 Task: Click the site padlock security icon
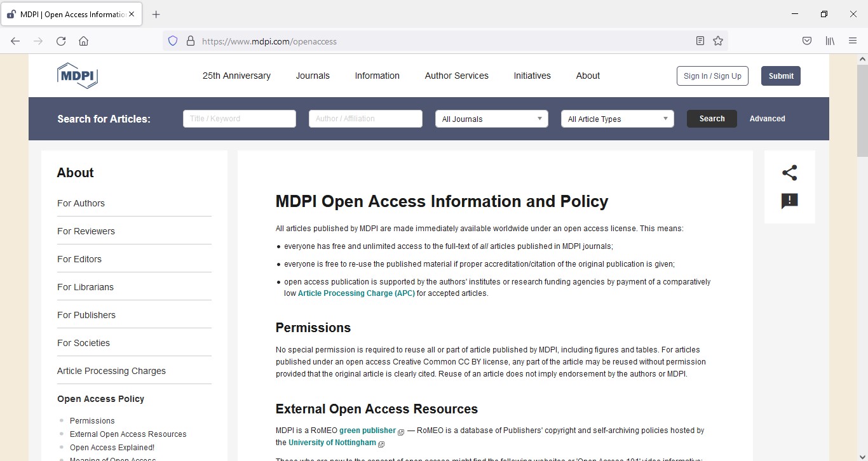190,41
